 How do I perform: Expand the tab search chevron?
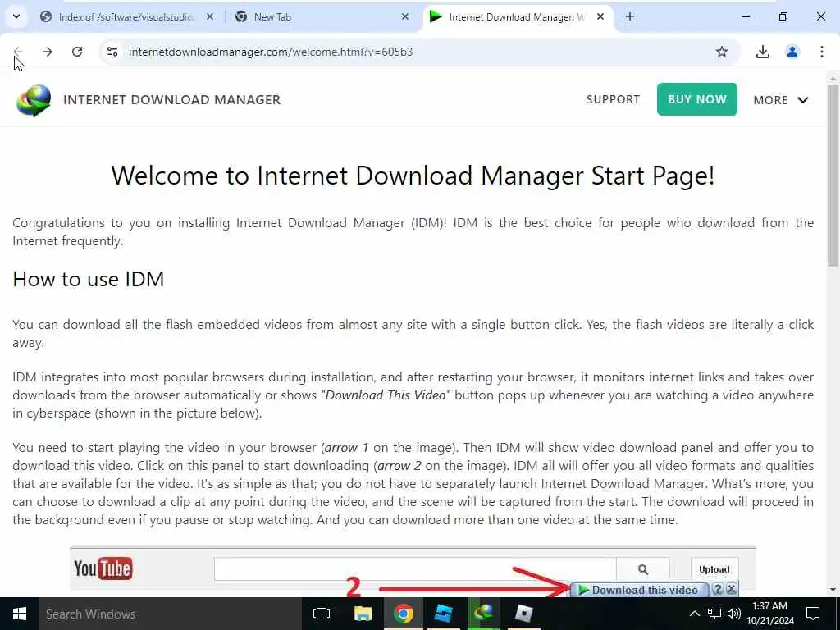[16, 16]
